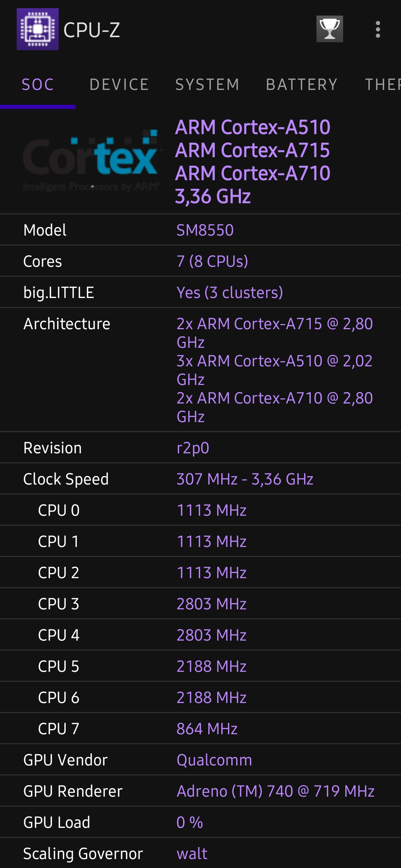Select the SOC tab

[38, 85]
